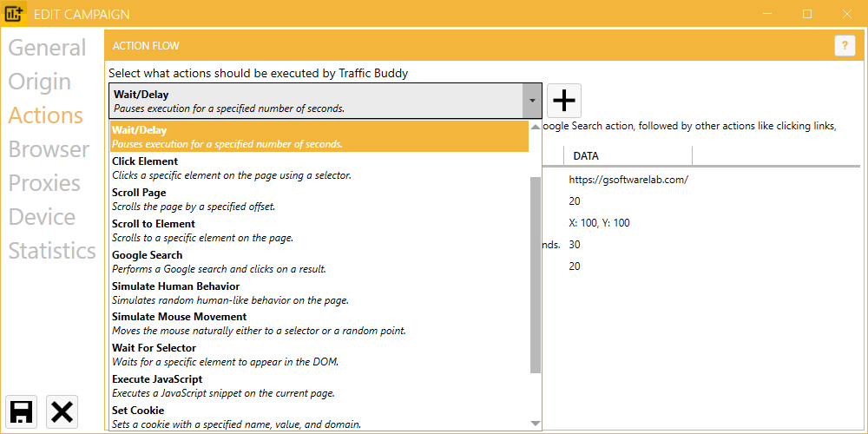868x434 pixels.
Task: Go to the Browser tab
Action: click(49, 149)
